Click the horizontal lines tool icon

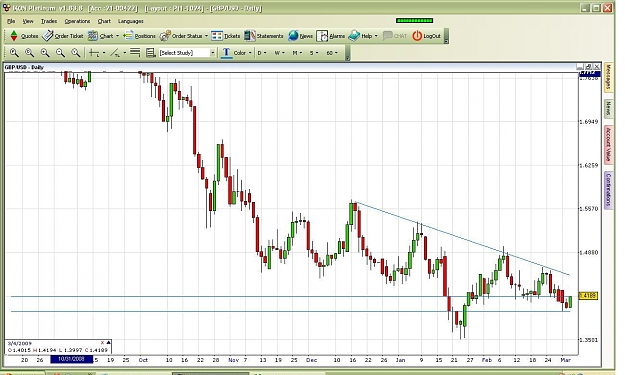coord(136,53)
